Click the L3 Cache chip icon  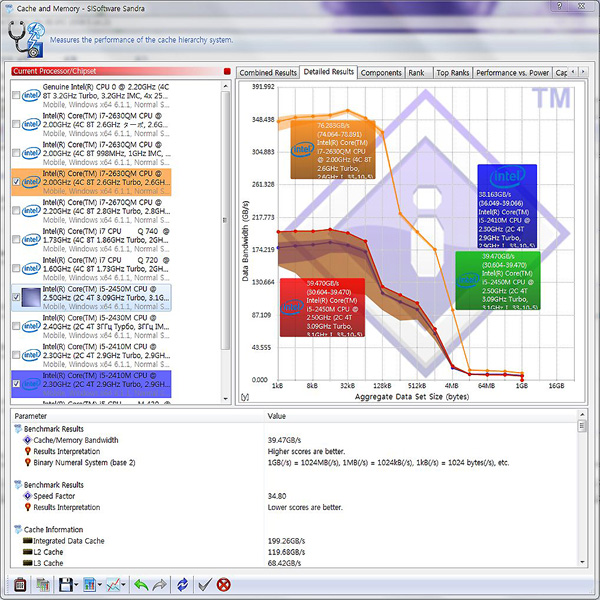[x=27, y=563]
